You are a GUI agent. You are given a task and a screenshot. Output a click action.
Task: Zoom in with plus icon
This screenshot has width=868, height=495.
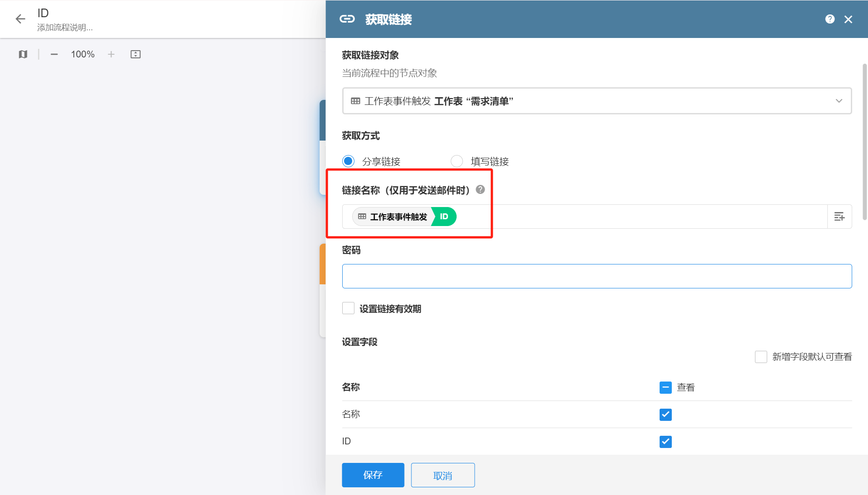click(111, 54)
